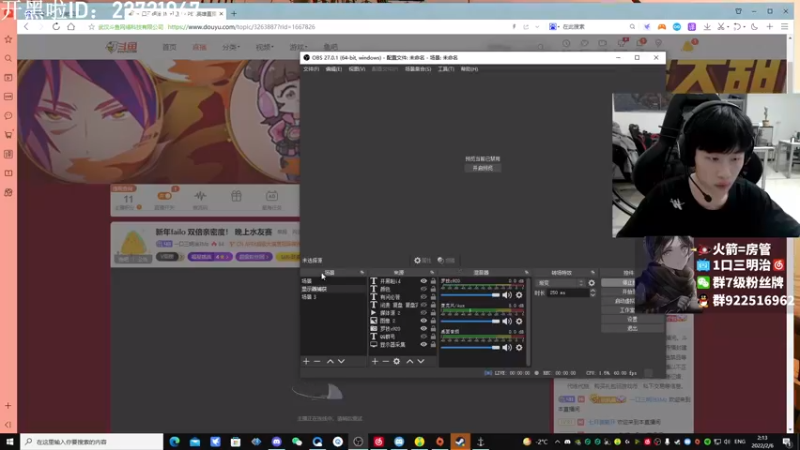Toggle visibility eye of the qq群号 source
Screen dimensions: 800x450
click(423, 337)
